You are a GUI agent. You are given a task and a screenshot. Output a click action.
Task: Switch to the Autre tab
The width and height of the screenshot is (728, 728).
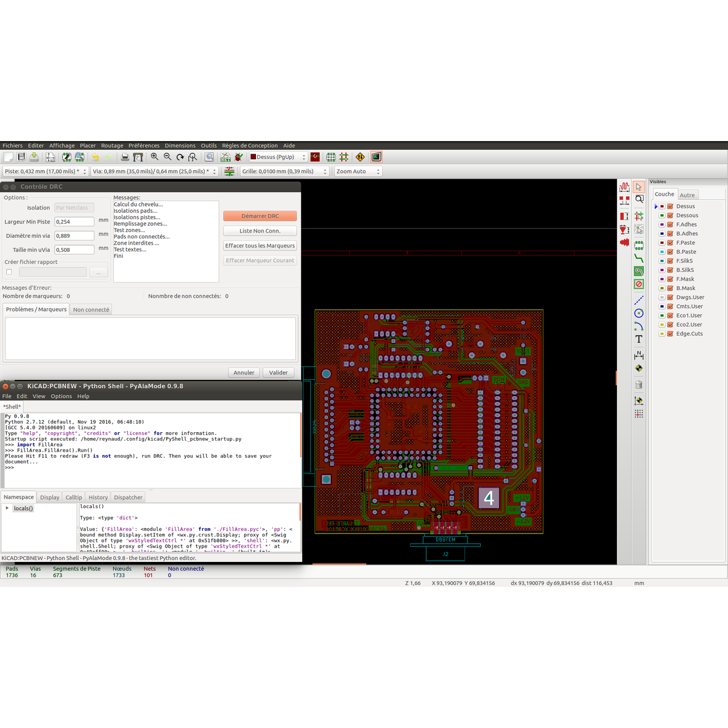(x=687, y=195)
